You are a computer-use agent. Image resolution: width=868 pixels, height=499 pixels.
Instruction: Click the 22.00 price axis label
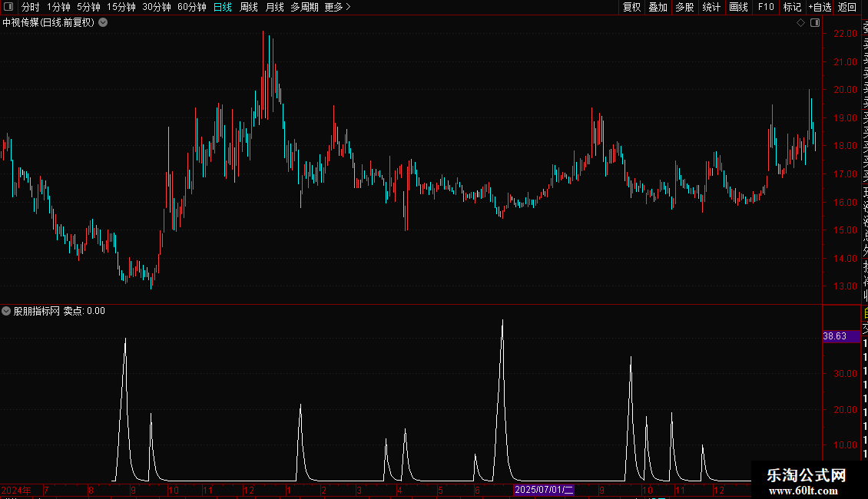(845, 34)
